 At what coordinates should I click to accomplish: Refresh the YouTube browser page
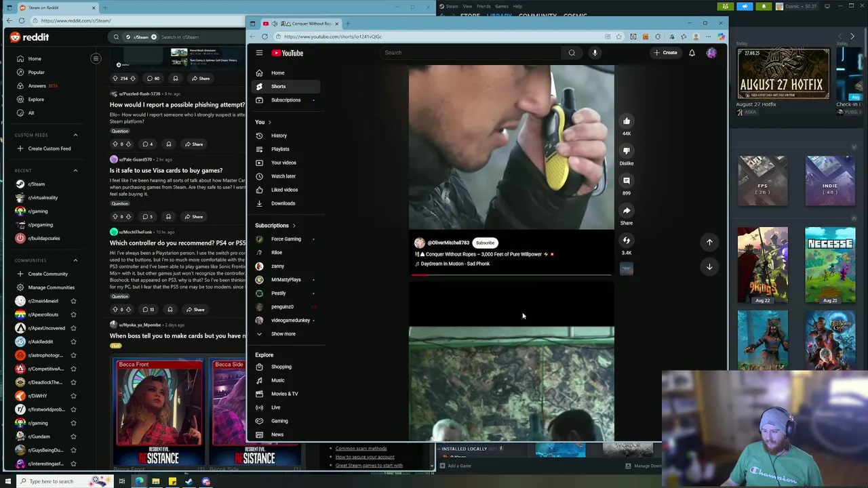click(x=264, y=37)
